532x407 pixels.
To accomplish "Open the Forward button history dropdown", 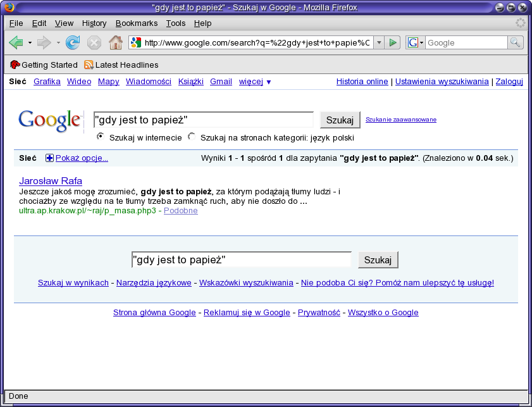I will click(58, 43).
